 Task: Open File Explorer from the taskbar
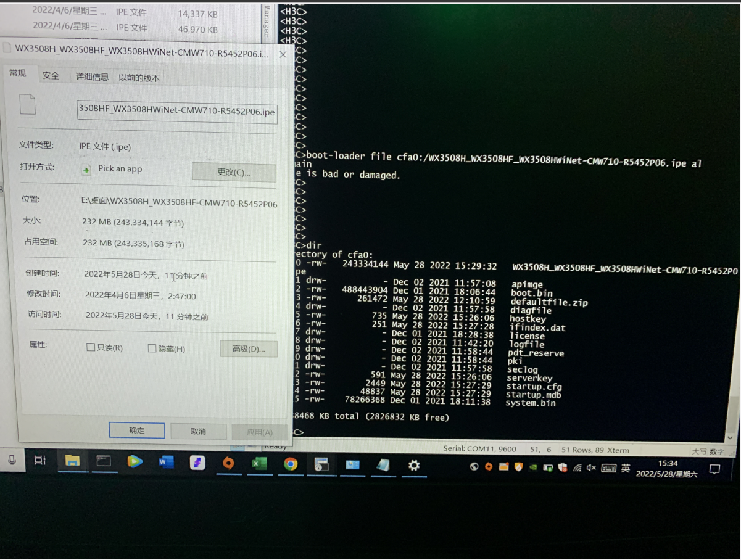[x=72, y=461]
